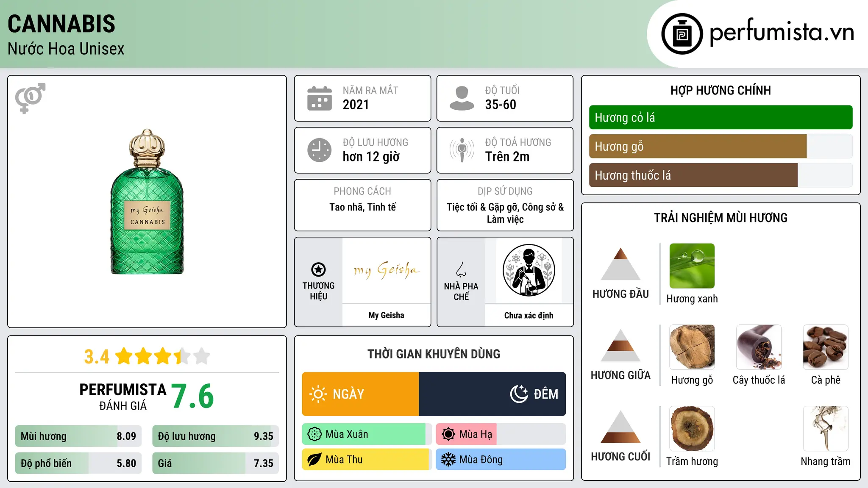Click the sun icon next to NGÀY
The height and width of the screenshot is (488, 868).
(x=318, y=394)
